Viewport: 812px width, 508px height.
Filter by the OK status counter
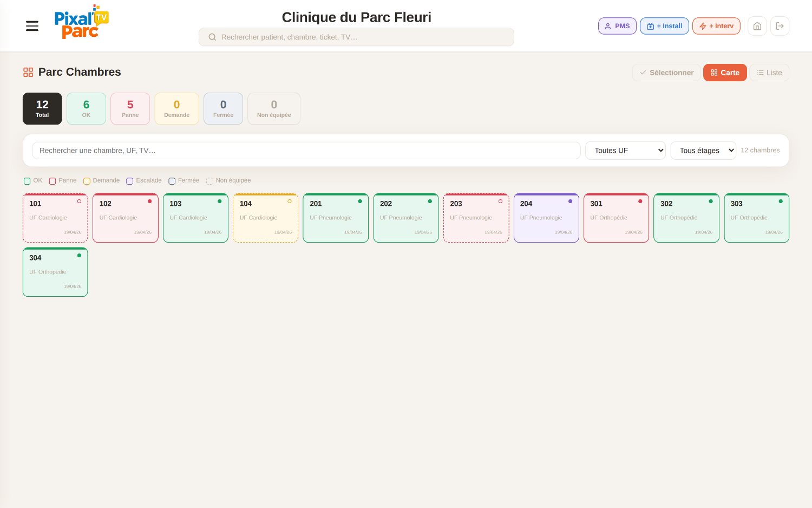(86, 109)
